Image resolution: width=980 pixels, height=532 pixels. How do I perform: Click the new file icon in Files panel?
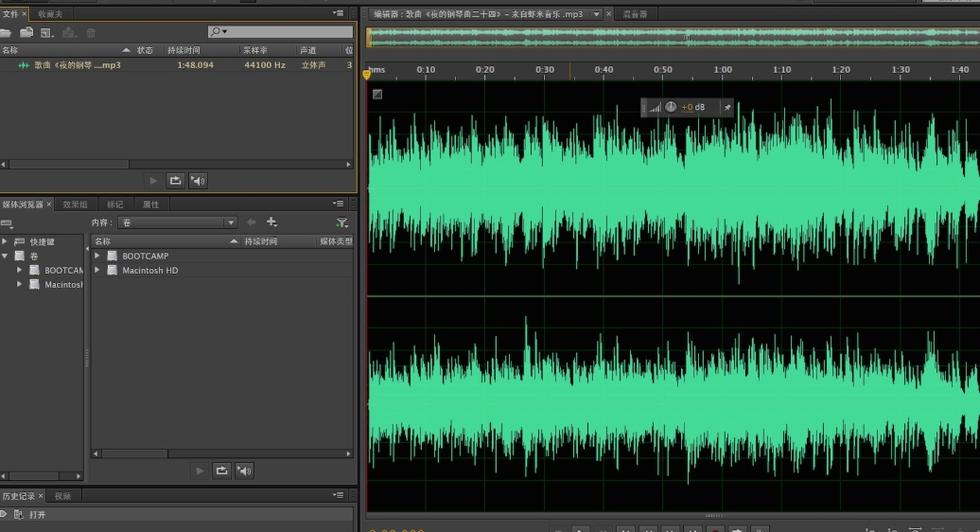tap(47, 32)
